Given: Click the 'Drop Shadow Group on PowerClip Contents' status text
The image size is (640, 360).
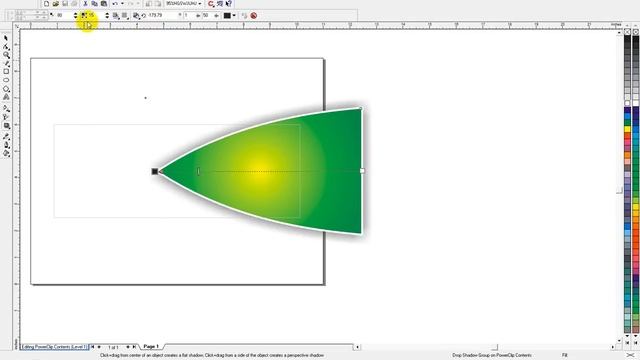Looking at the screenshot, I should [492, 356].
